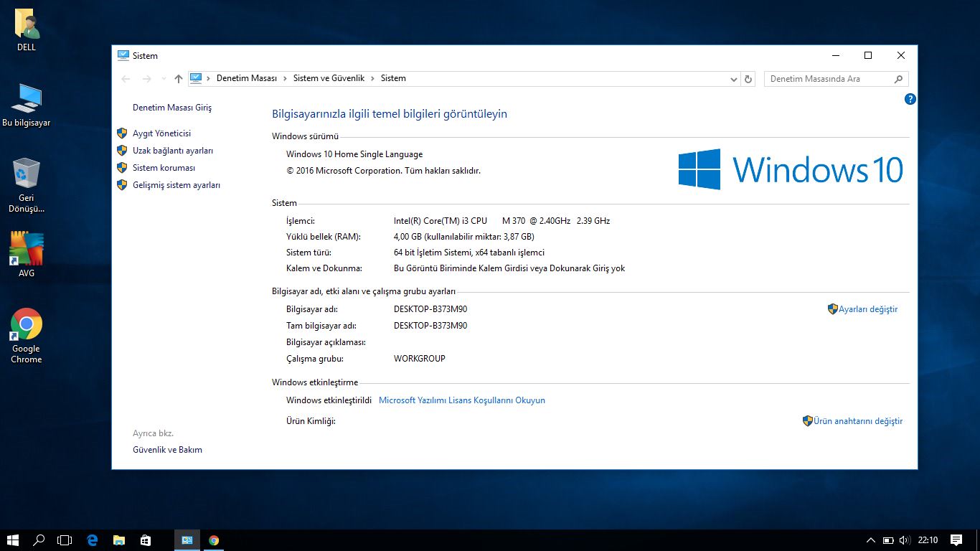Go forward using the navigation arrow
The width and height of the screenshot is (980, 551).
(x=147, y=79)
